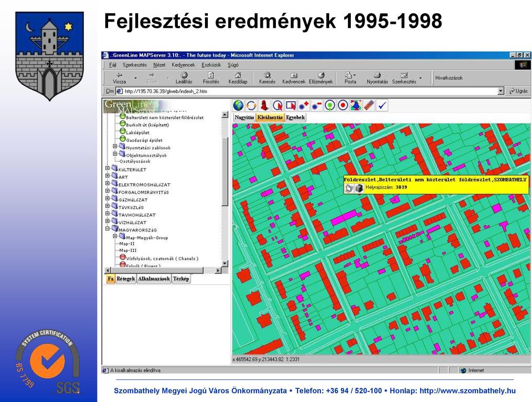The image size is (532, 402).
Task: Open the Kedvencek favorites toolbar button
Action: (294, 78)
